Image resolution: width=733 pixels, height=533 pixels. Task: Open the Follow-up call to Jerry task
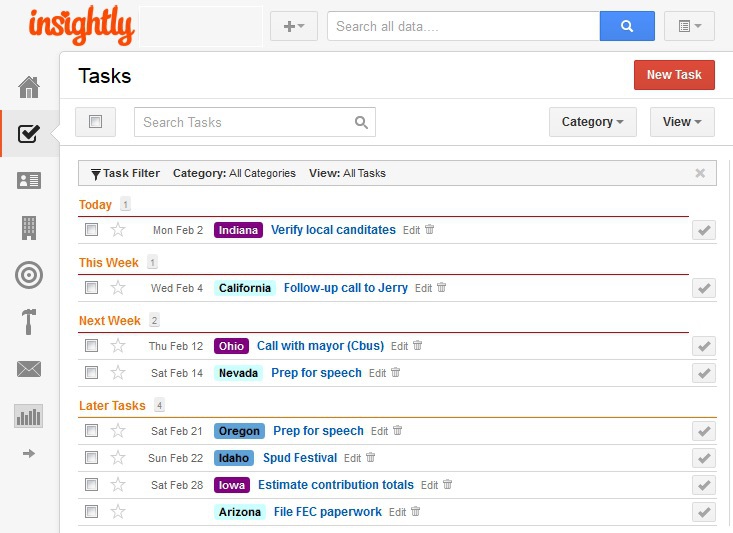coord(345,288)
